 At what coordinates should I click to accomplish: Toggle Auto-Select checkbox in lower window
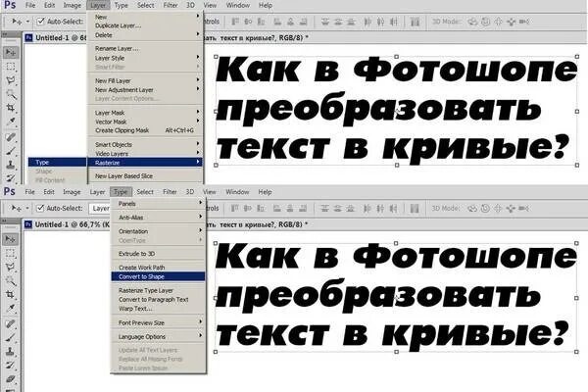tap(40, 208)
